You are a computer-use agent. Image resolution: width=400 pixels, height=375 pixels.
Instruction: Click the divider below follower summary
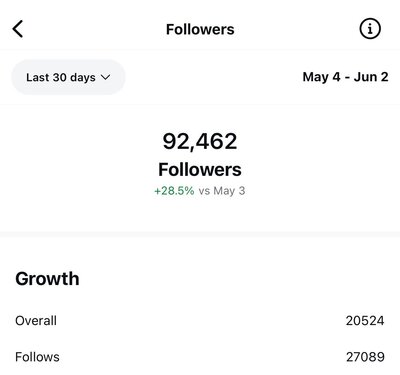pyautogui.click(x=200, y=235)
